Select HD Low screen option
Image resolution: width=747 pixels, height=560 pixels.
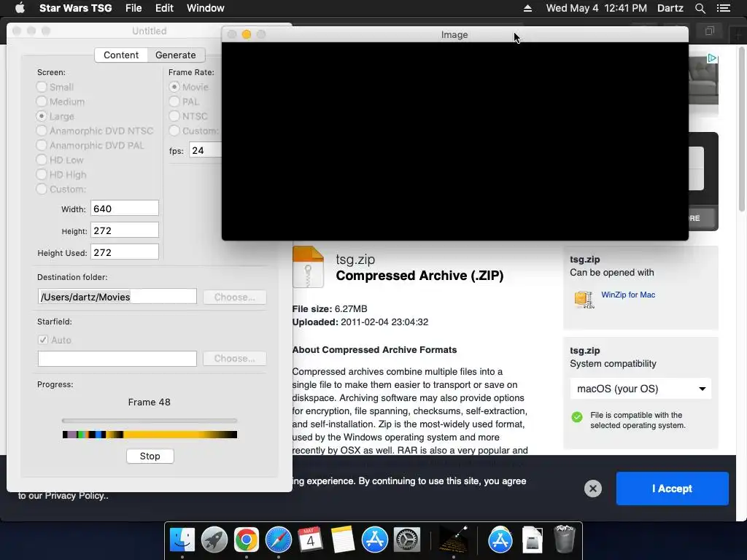click(x=42, y=160)
